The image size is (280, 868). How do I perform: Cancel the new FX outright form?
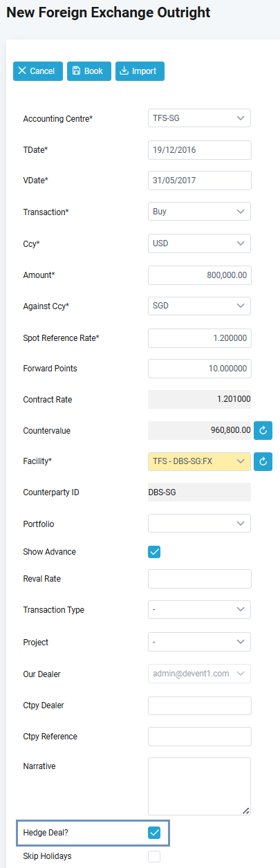38,71
